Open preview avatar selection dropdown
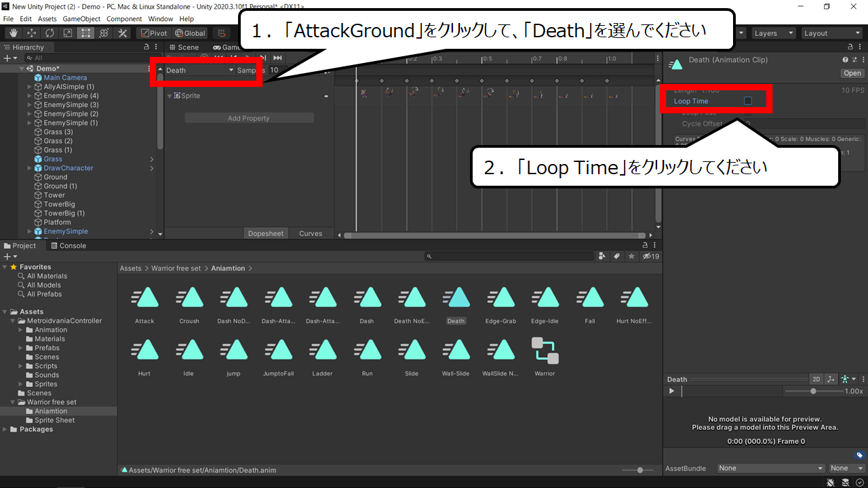The width and height of the screenshot is (868, 488). 848,379
